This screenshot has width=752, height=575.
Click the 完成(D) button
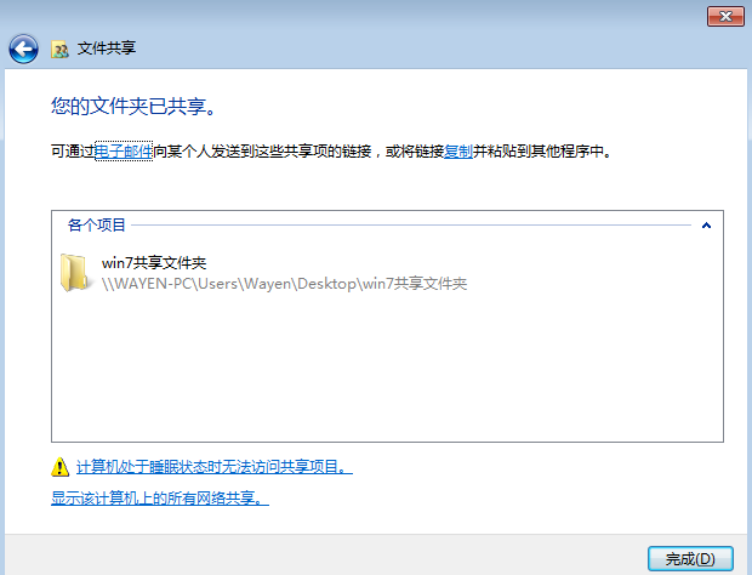pyautogui.click(x=690, y=559)
